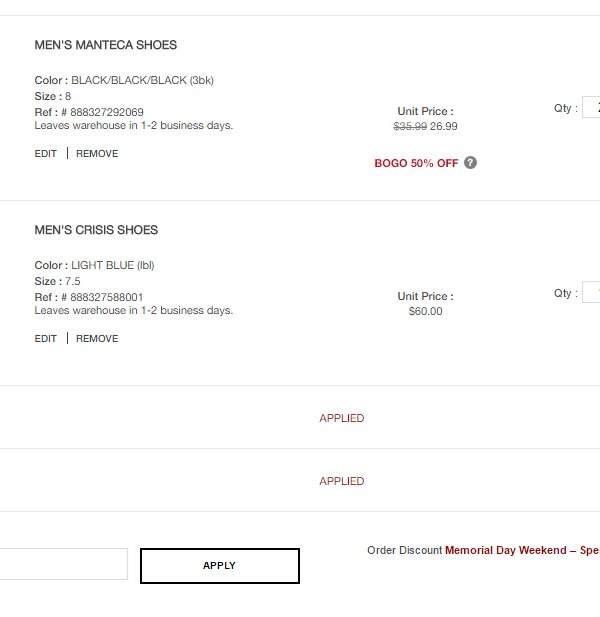Open the Men's Crisis Shoes product title
The image size is (600, 617).
(96, 230)
